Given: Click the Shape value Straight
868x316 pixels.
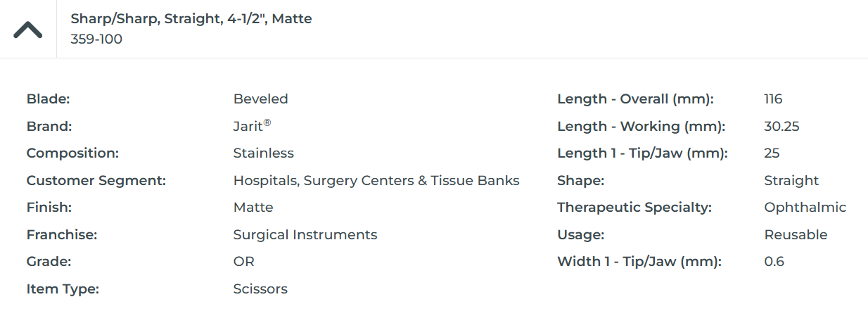Looking at the screenshot, I should 791,181.
